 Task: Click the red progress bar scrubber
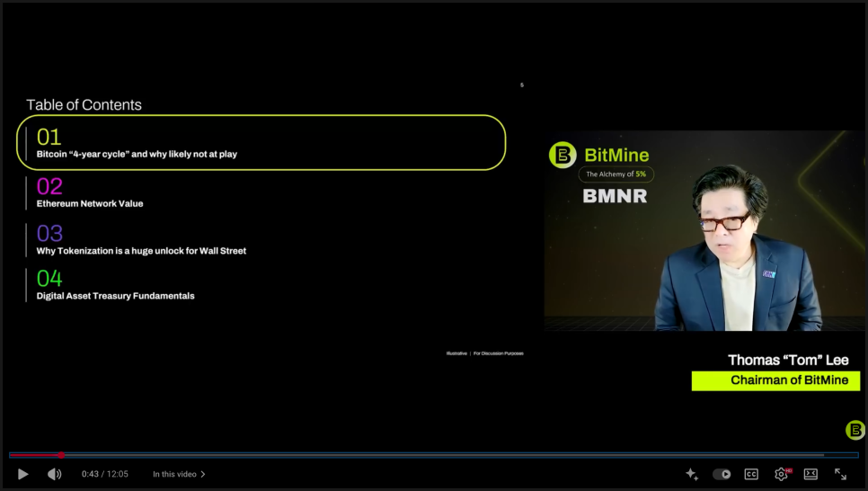point(61,455)
